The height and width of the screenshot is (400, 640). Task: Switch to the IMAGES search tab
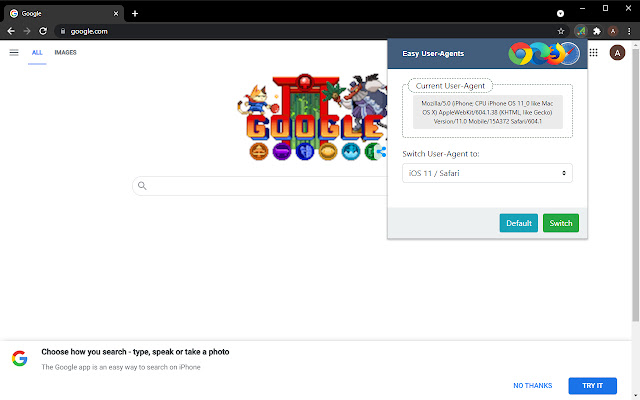[x=65, y=52]
